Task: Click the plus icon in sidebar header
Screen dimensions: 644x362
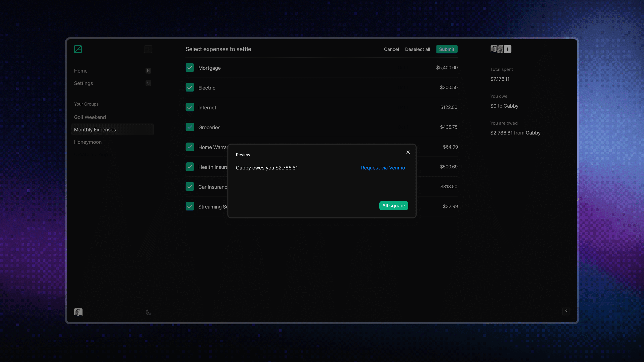Action: click(148, 49)
